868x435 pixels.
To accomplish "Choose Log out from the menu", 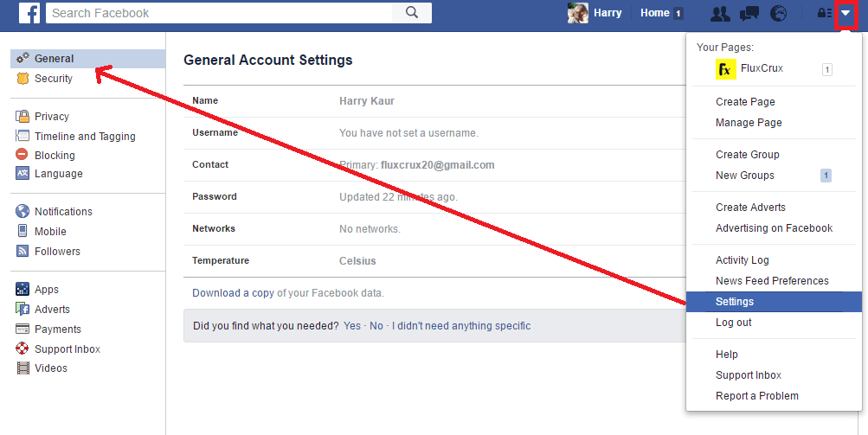I will click(x=734, y=323).
